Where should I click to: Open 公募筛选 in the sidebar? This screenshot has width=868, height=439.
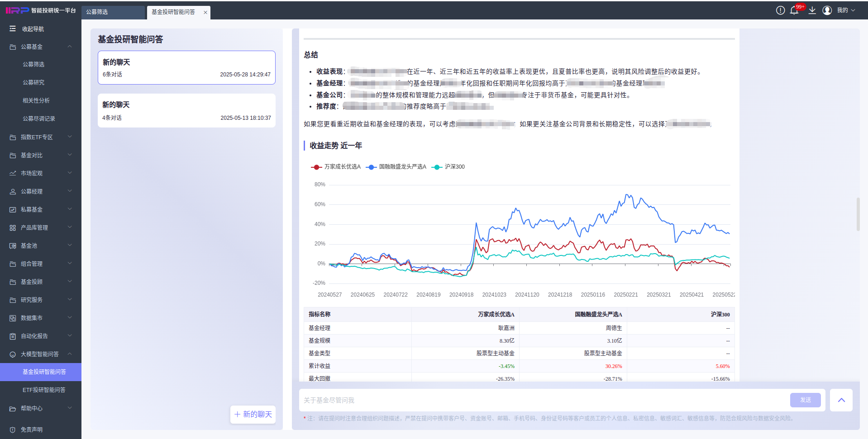33,65
